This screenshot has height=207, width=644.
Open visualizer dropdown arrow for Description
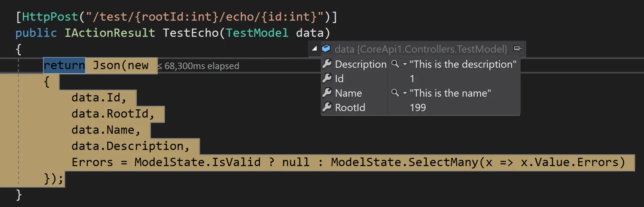(x=405, y=64)
